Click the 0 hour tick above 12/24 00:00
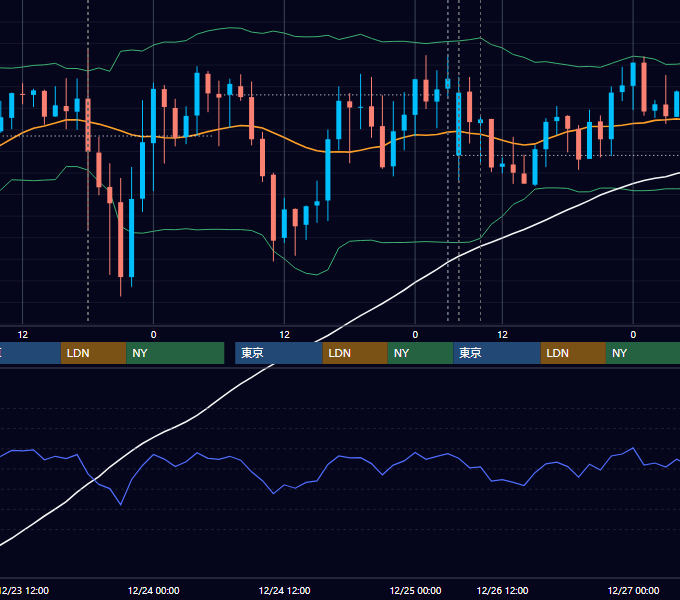The image size is (680, 600). [154, 335]
